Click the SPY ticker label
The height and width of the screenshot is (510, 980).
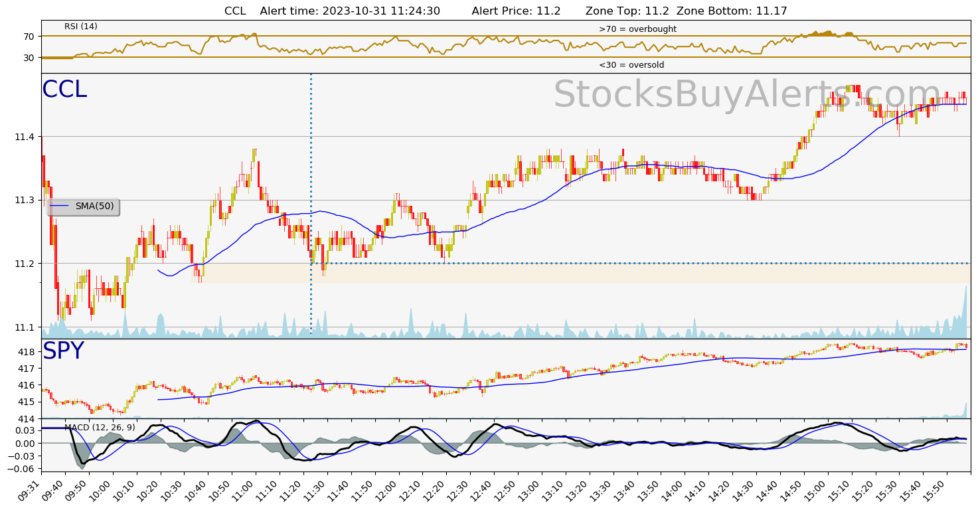click(x=63, y=351)
